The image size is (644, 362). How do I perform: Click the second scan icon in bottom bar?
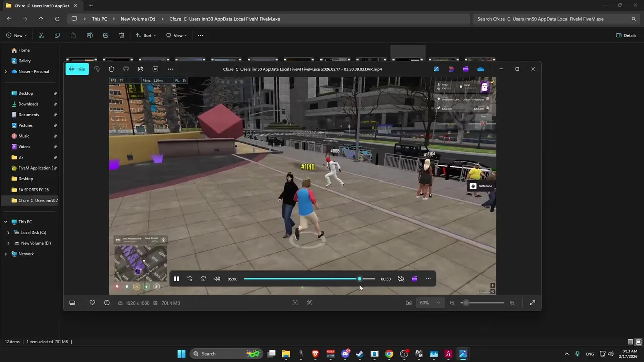(x=310, y=303)
